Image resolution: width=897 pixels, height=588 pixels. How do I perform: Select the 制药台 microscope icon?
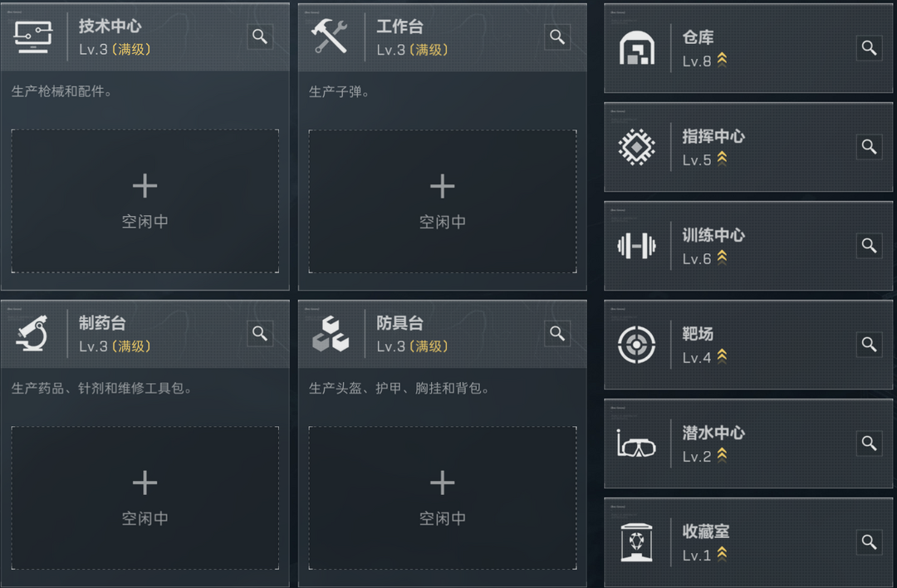[33, 334]
